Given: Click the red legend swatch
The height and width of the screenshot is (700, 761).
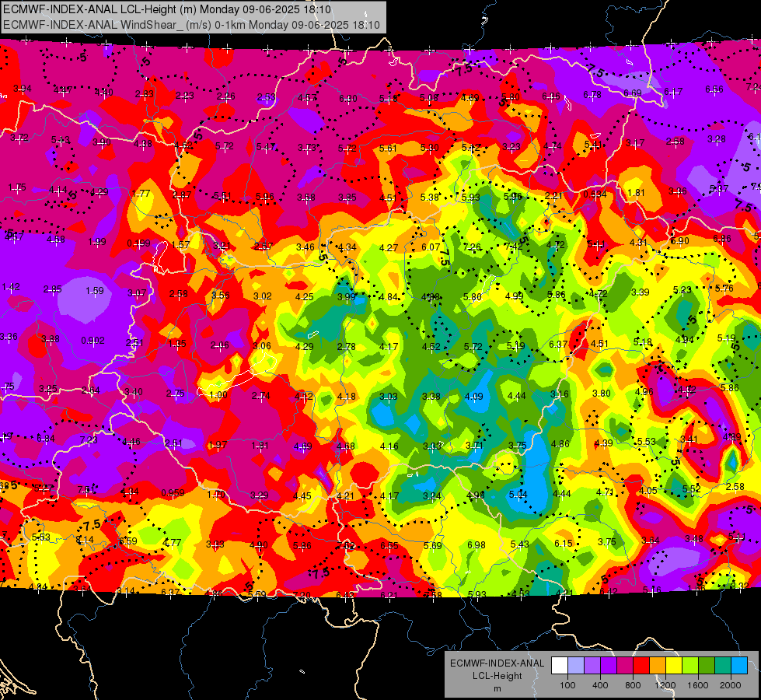Looking at the screenshot, I should point(641,666).
